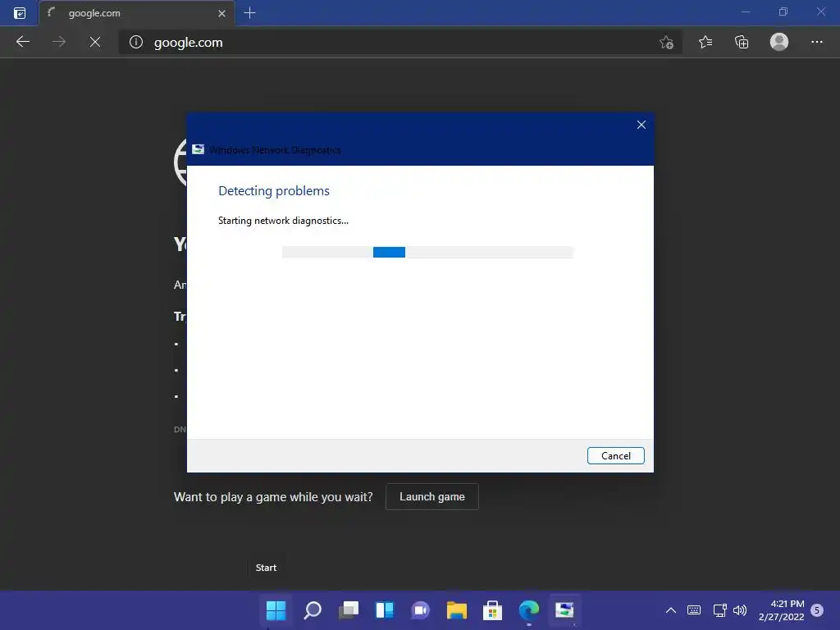This screenshot has height=630, width=840.
Task: Open Settings and more menu
Action: [816, 42]
